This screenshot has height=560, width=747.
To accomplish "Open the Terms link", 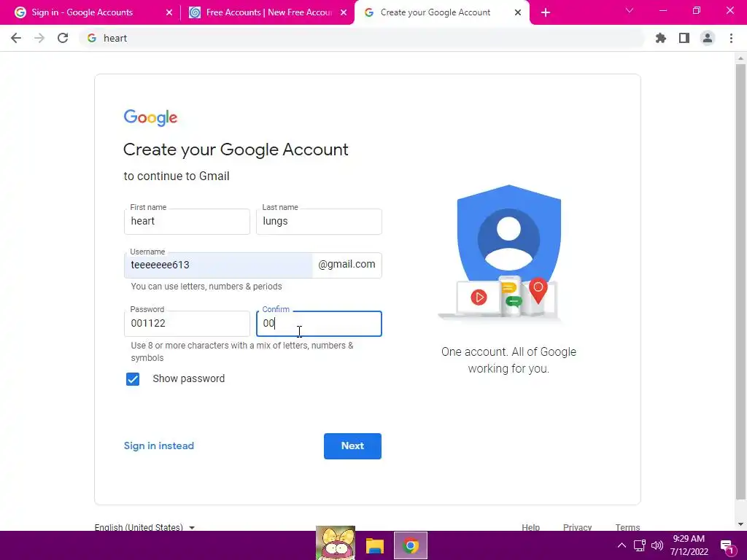I will 627,527.
